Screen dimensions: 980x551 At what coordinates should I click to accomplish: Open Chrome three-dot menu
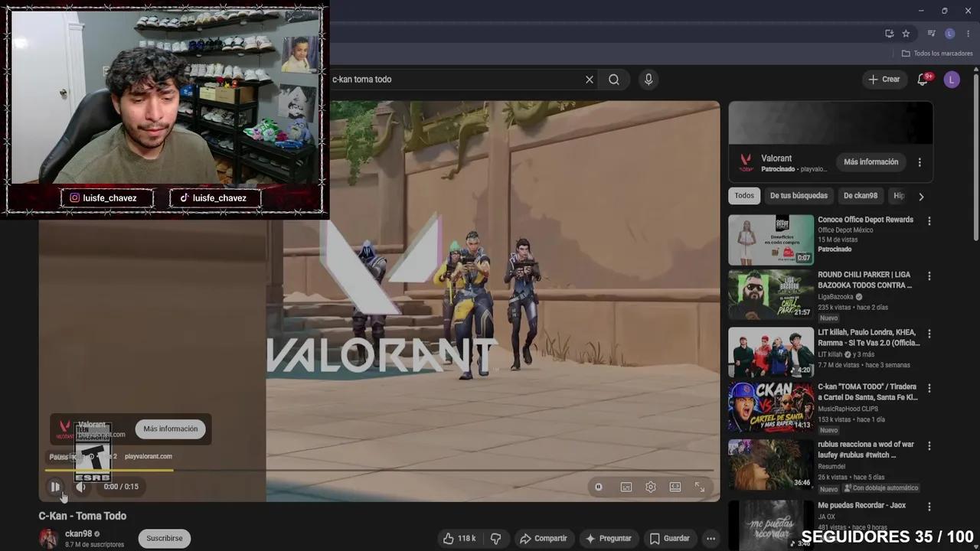coord(967,34)
